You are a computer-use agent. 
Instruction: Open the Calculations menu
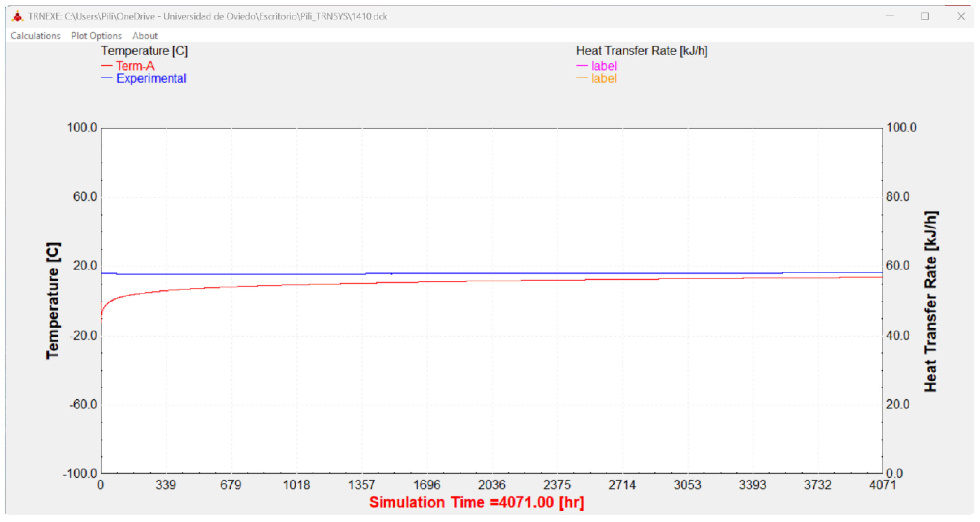coord(35,35)
